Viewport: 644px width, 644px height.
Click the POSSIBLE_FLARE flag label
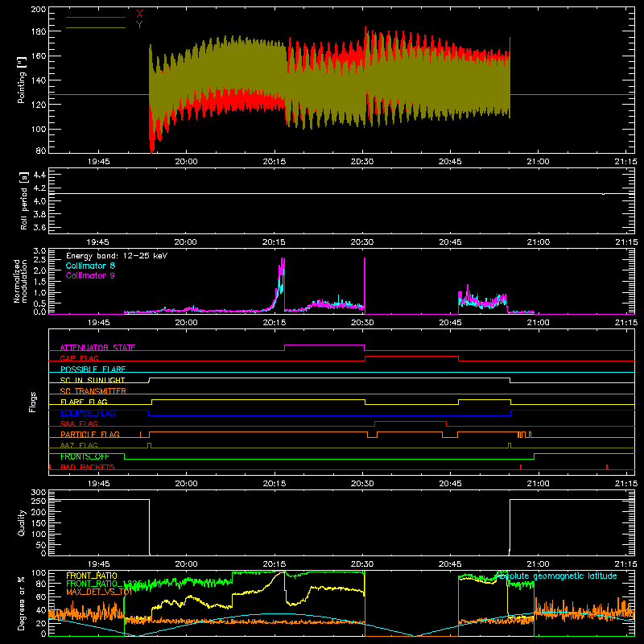pos(93,369)
